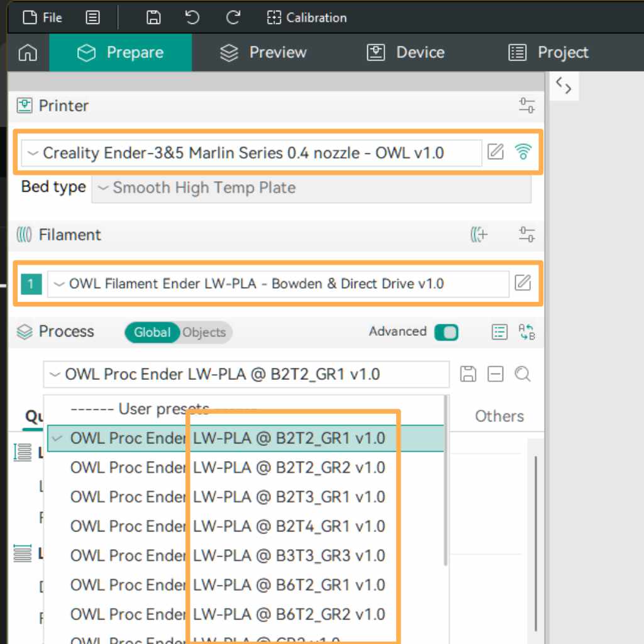Click the save project icon

[153, 18]
